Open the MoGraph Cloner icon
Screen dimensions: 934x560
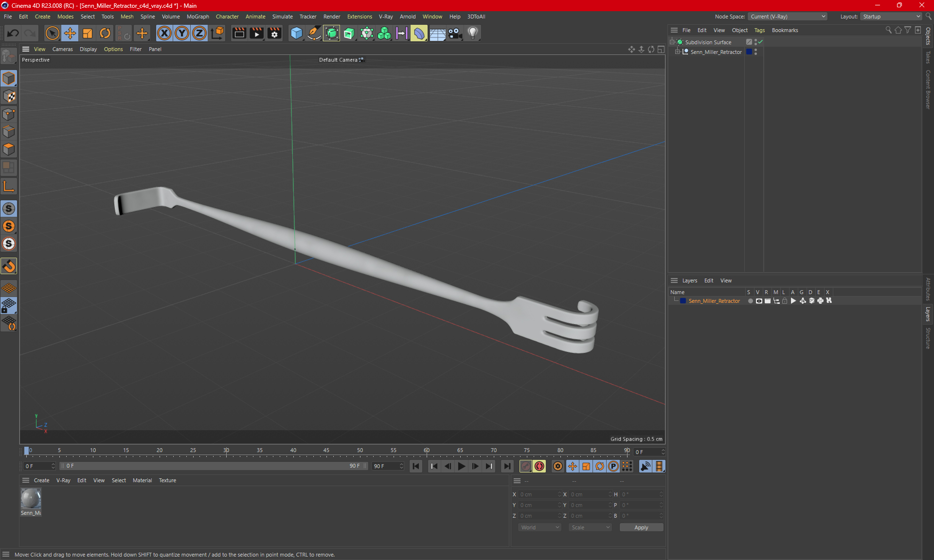click(x=384, y=33)
